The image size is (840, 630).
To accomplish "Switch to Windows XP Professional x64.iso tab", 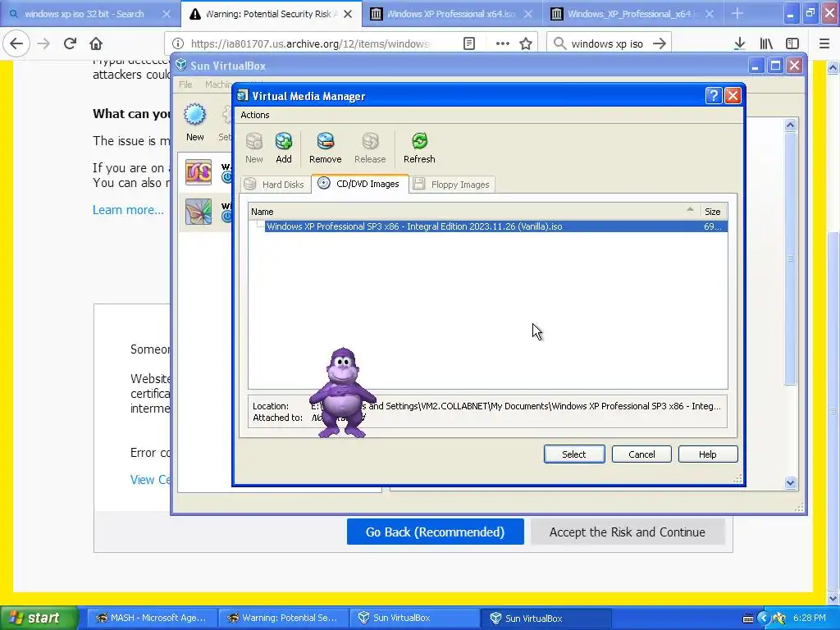I will click(x=452, y=13).
